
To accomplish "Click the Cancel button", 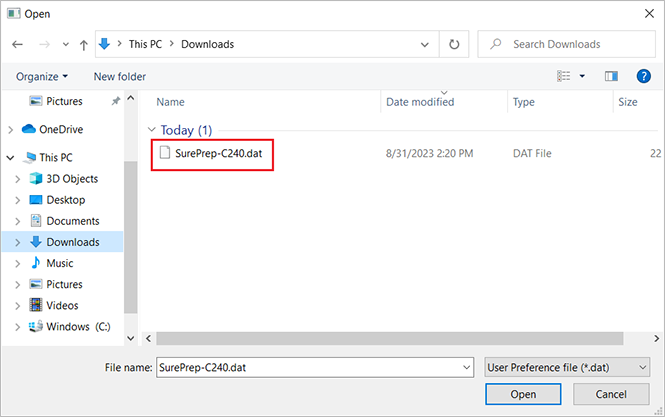I will (x=611, y=394).
